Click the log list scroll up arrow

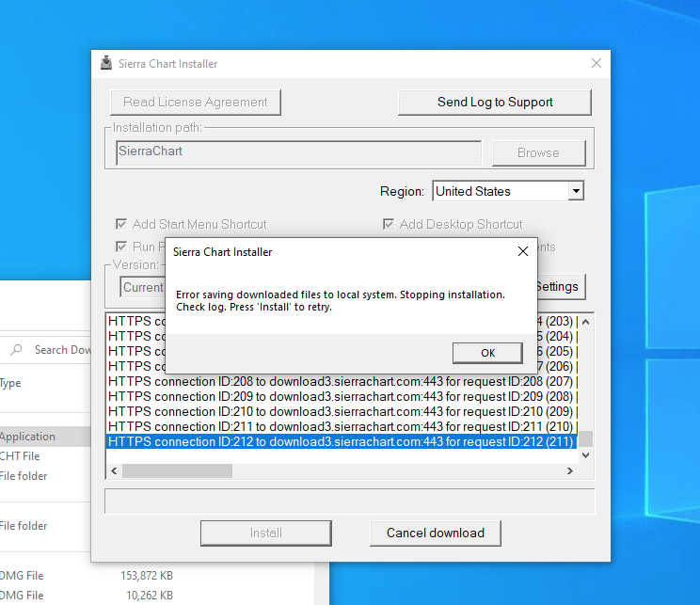click(586, 322)
